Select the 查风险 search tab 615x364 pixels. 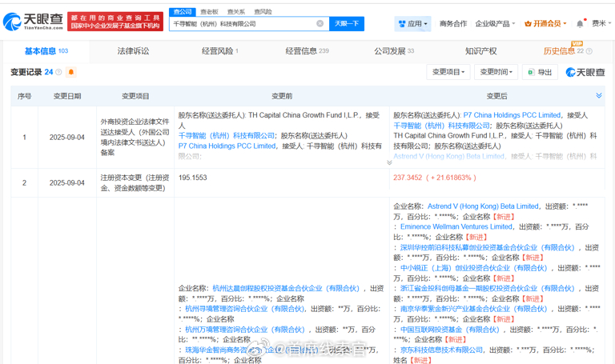click(x=263, y=12)
